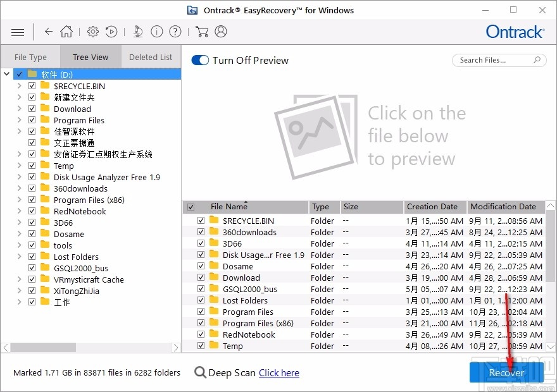Viewport: 557px width, 392px height.
Task: Click the $RECYCLE.BIN folder icon in tree
Action: pyautogui.click(x=45, y=85)
